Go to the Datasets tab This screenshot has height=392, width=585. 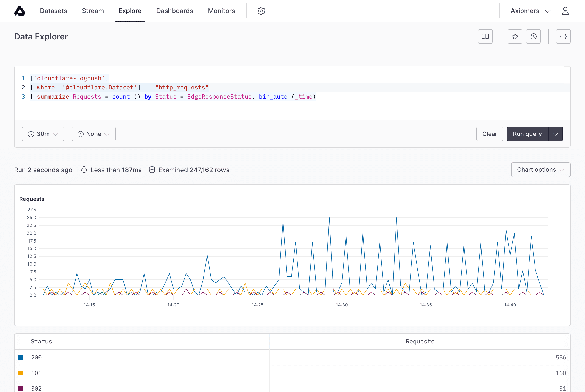53,11
